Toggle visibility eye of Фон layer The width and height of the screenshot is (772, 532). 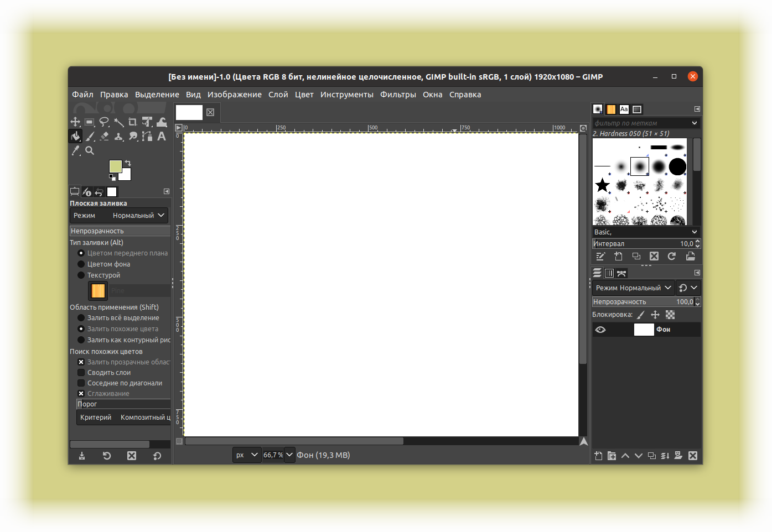pyautogui.click(x=600, y=330)
